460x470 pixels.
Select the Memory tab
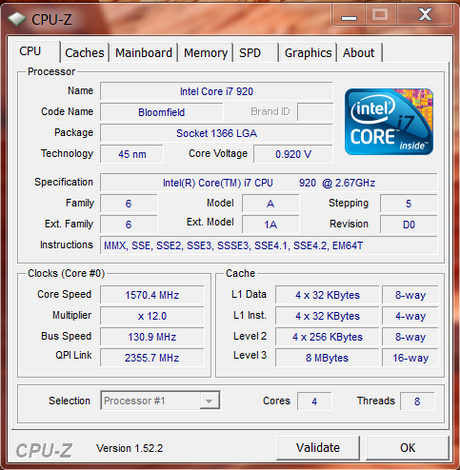click(206, 53)
